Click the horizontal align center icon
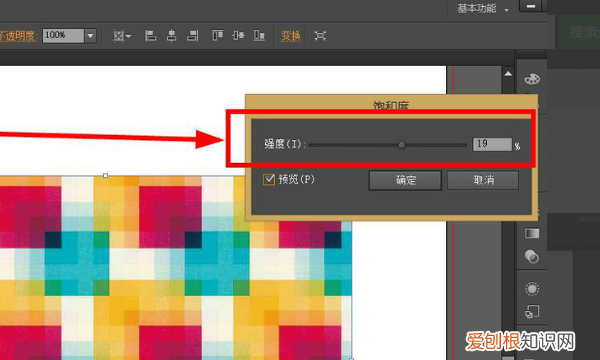Screen dimensions: 600x360 [171, 36]
